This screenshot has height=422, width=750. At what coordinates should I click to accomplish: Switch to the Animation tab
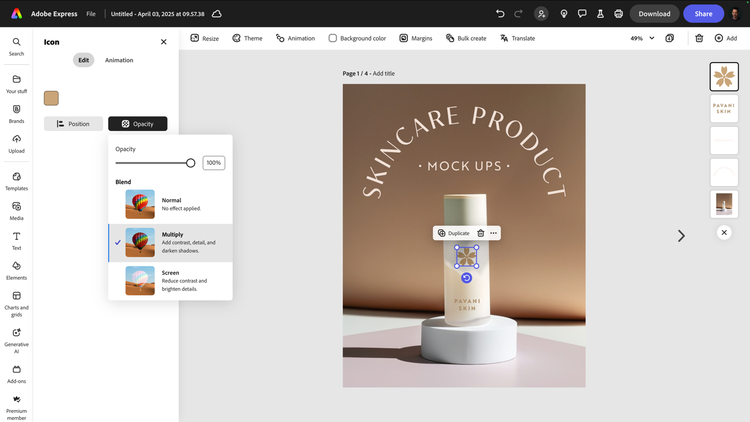[119, 60]
